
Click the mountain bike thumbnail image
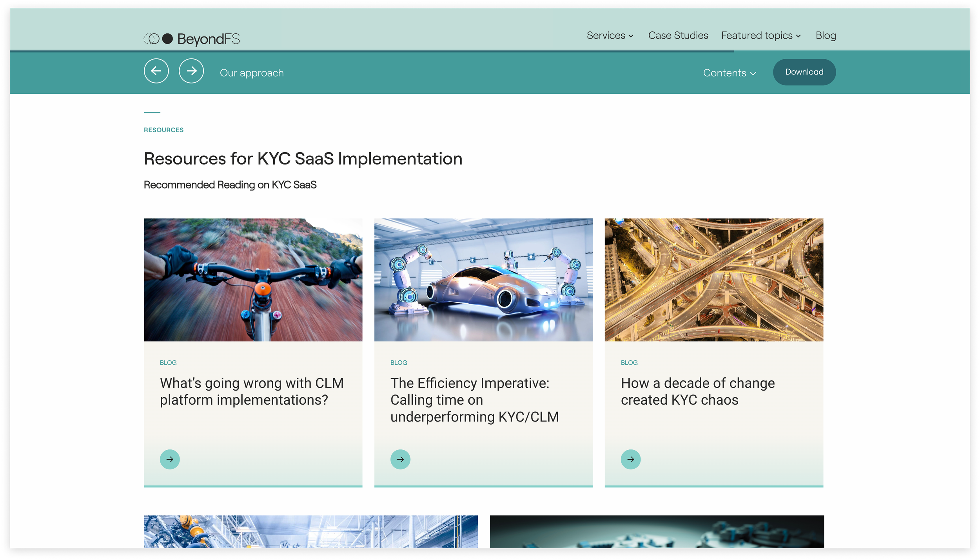(253, 280)
